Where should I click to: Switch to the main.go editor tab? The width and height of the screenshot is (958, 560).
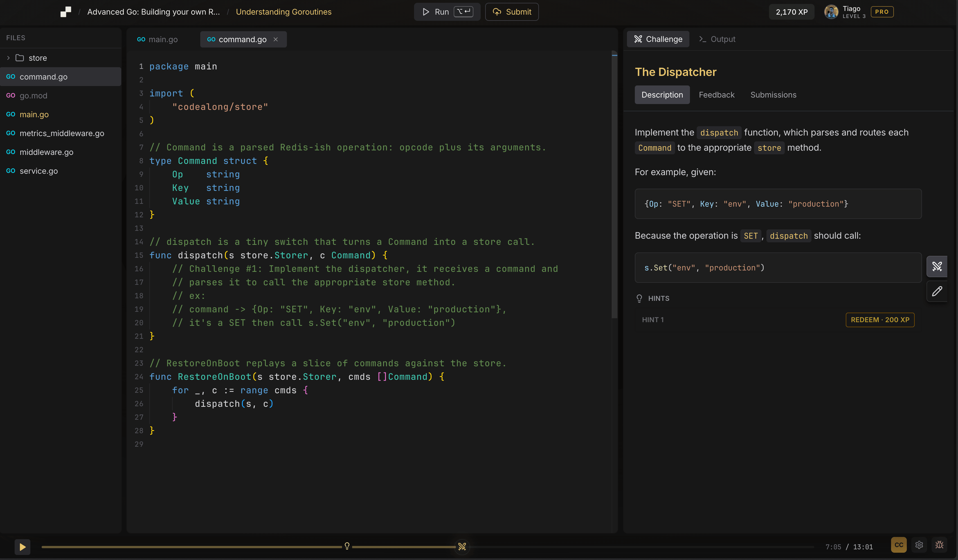pos(158,40)
